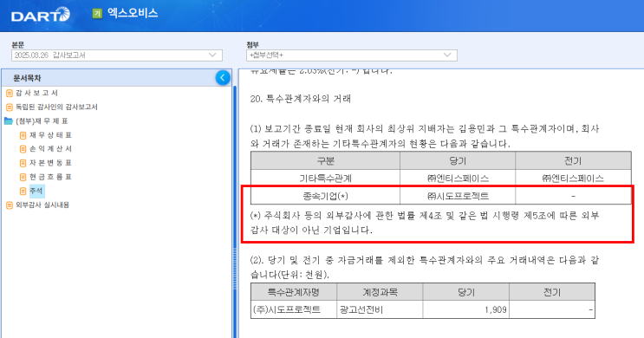Click the heading 20. 특수관계자와의 거래

[301, 99]
